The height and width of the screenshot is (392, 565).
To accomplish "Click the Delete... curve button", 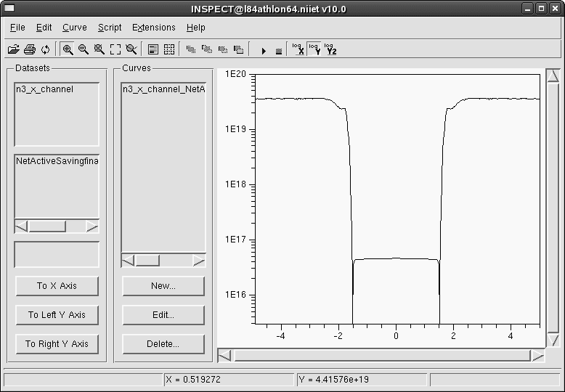I will click(x=163, y=344).
